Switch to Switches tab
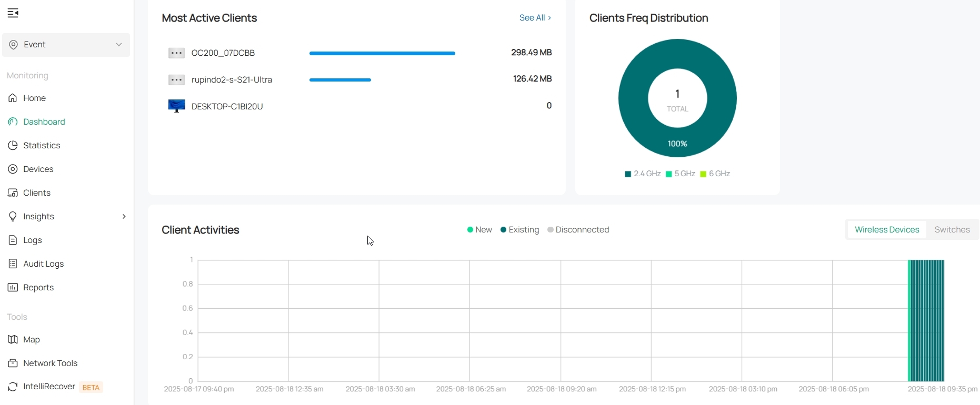The height and width of the screenshot is (405, 980). coord(952,230)
